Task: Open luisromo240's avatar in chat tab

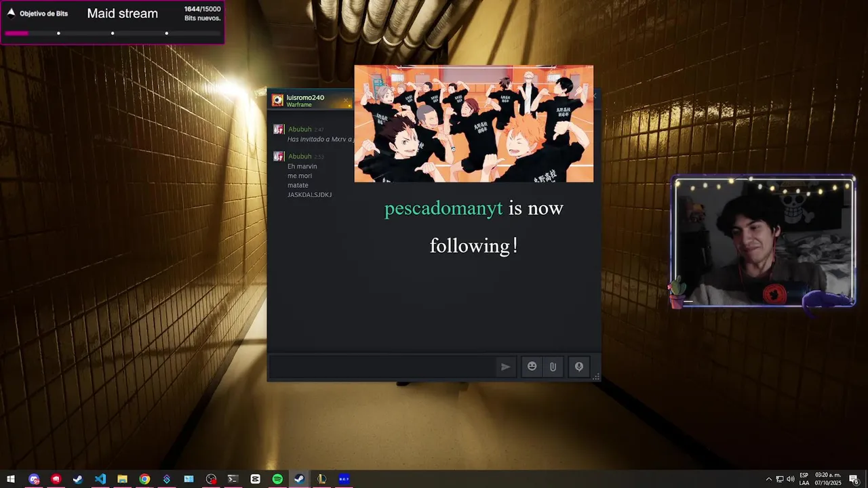Action: [277, 100]
